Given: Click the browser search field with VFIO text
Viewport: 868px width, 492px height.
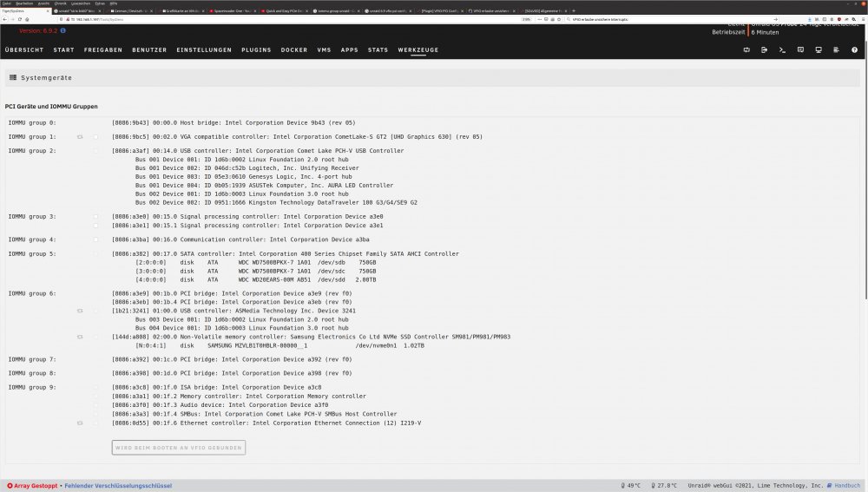Looking at the screenshot, I should [673, 19].
